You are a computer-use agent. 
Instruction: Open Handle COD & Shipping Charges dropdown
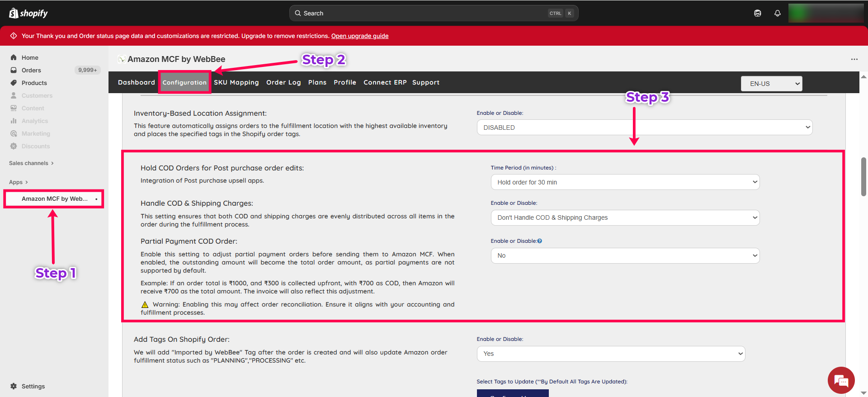tap(625, 217)
